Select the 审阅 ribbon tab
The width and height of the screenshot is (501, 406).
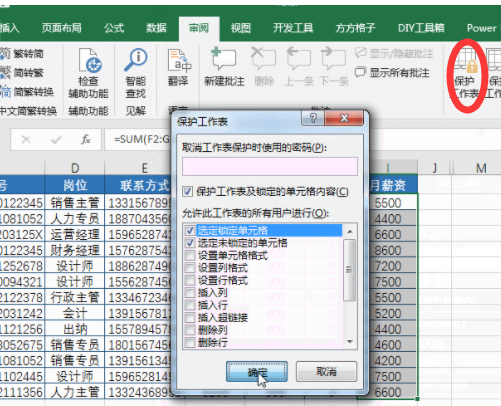199,29
